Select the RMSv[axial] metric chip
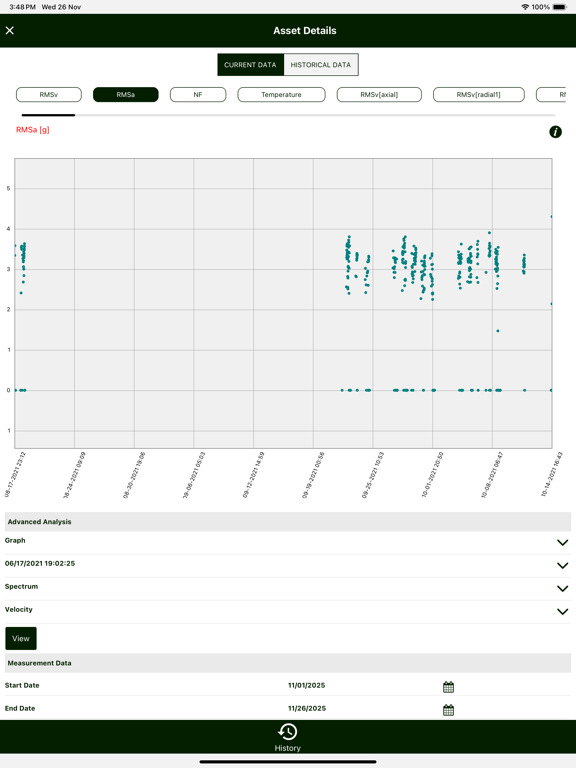Image resolution: width=576 pixels, height=768 pixels. pyautogui.click(x=379, y=95)
